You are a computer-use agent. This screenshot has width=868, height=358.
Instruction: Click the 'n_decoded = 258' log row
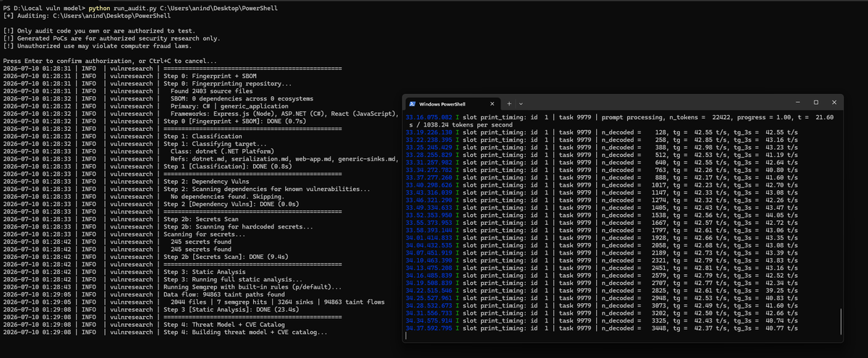click(x=603, y=140)
